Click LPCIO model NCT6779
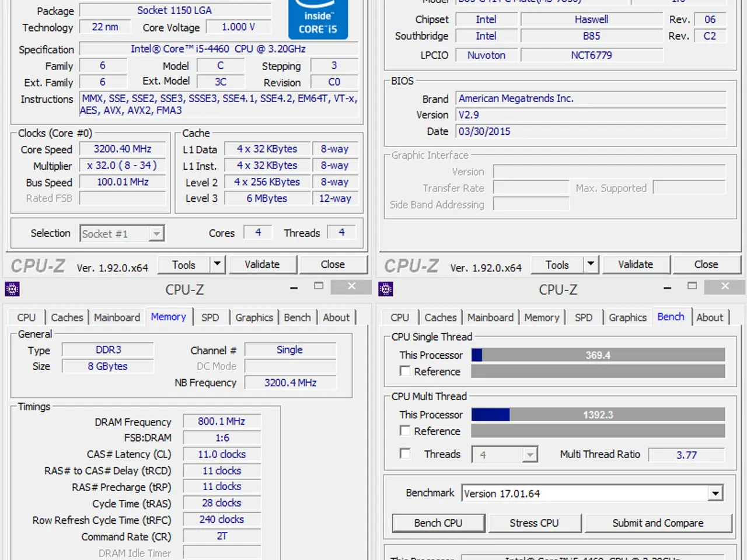This screenshot has width=747, height=560. click(592, 55)
